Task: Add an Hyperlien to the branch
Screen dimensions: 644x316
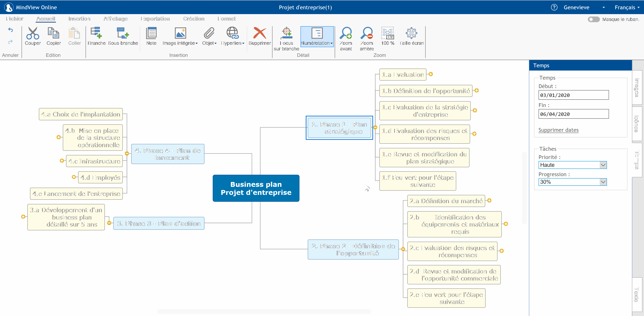Action: [232, 36]
